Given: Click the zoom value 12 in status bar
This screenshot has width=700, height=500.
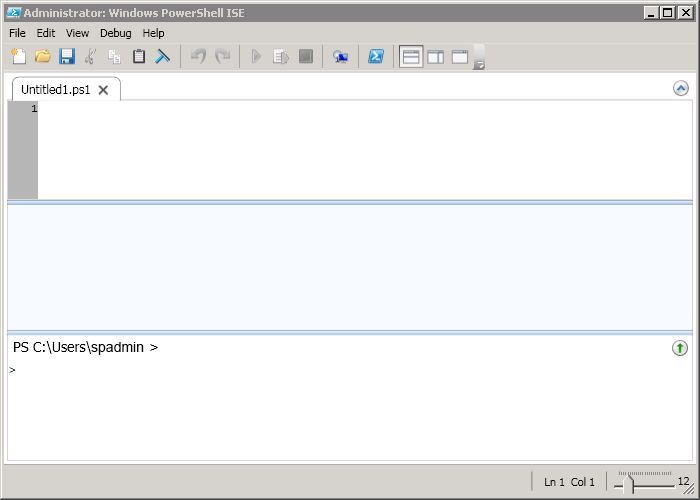Looking at the screenshot, I should [x=683, y=481].
